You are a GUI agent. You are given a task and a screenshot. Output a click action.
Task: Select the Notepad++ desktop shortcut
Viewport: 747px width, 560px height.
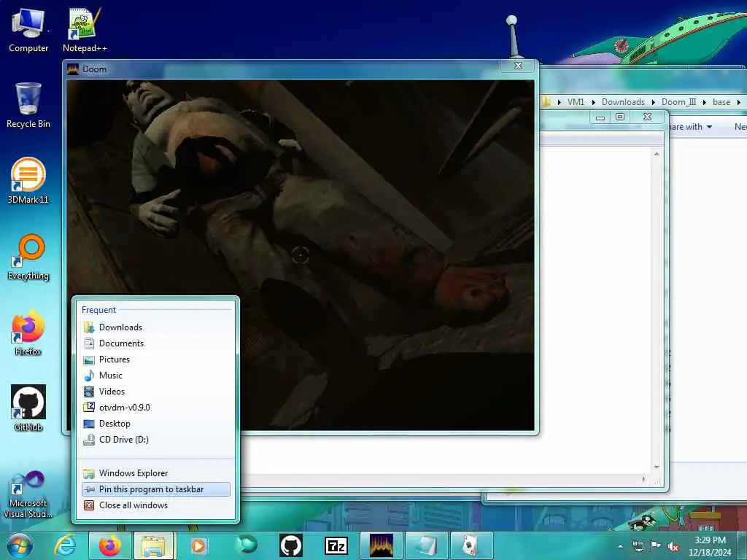[x=85, y=31]
